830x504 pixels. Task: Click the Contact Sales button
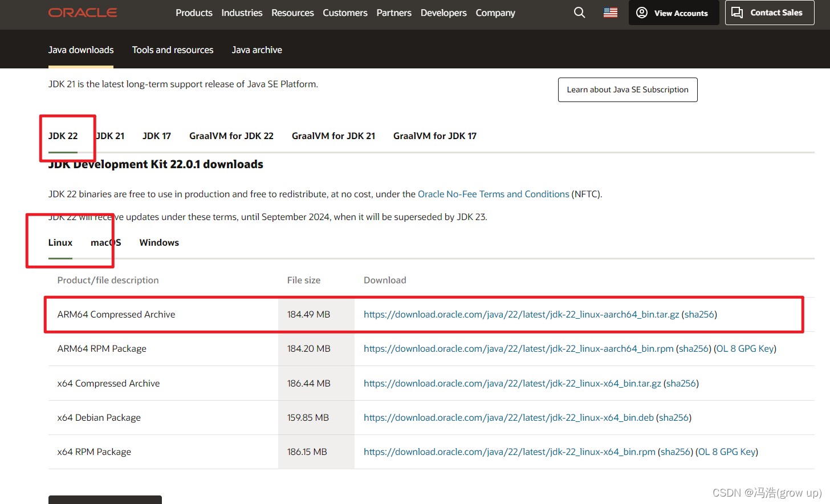(770, 13)
